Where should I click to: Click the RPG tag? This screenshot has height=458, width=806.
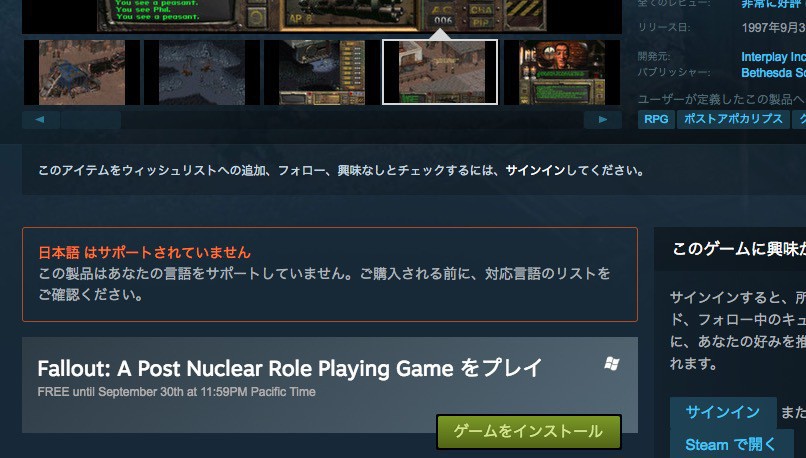[x=656, y=119]
